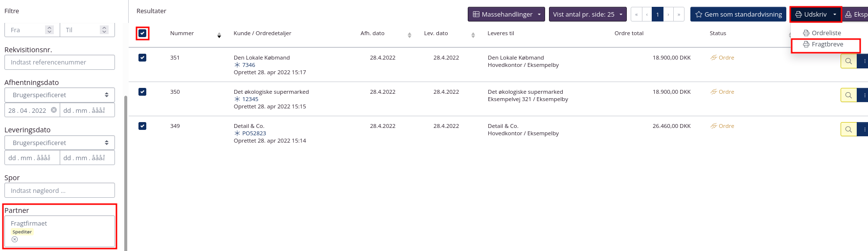Click magnifier icon for order 349
Screen dimensions: 868x251
pyautogui.click(x=848, y=129)
